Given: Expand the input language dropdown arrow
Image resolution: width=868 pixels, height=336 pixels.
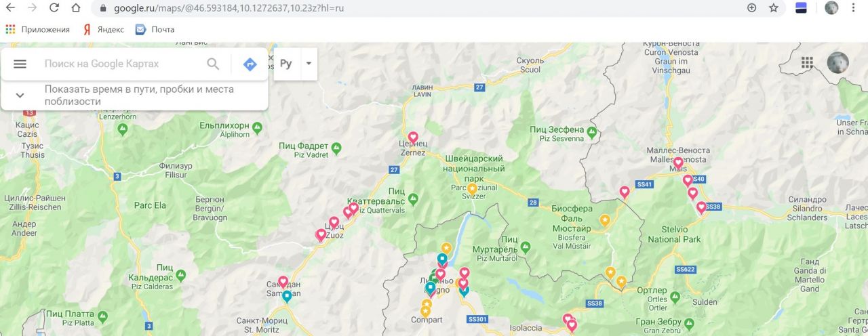Looking at the screenshot, I should tap(309, 64).
